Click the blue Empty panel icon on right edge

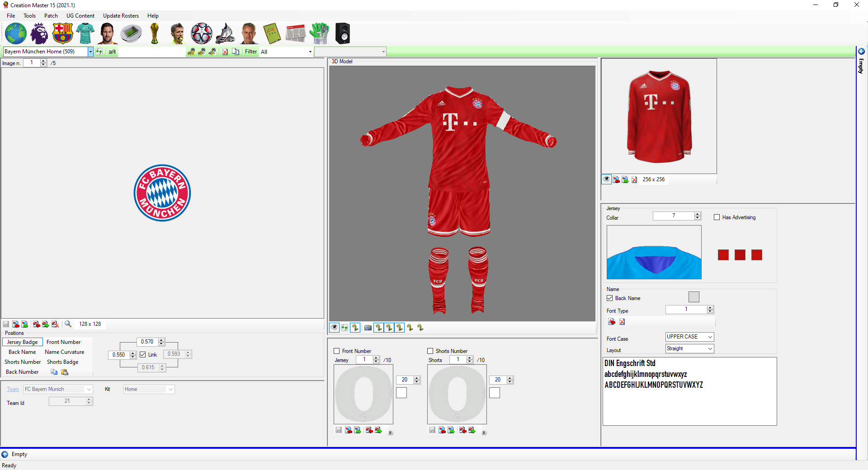[862, 52]
